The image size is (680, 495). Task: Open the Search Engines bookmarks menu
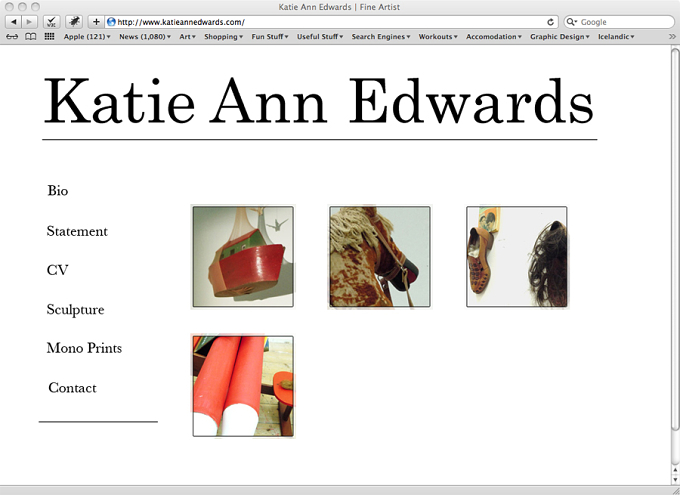coord(381,37)
